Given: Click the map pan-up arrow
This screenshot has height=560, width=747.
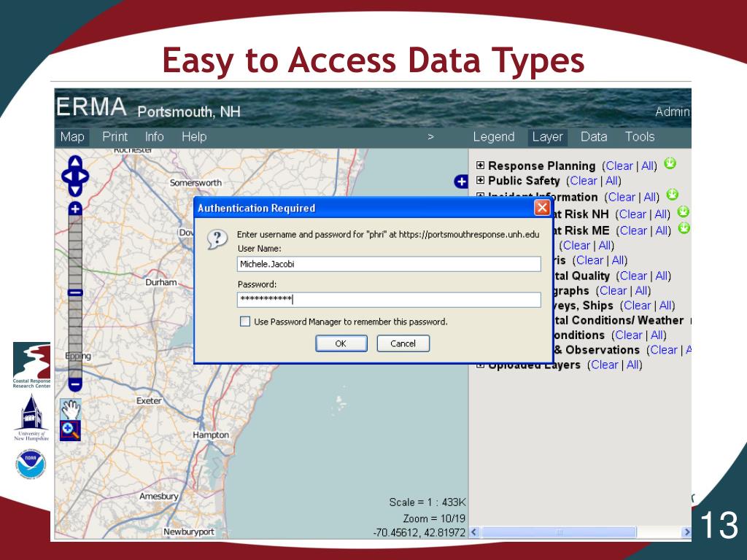Looking at the screenshot, I should point(75,162).
